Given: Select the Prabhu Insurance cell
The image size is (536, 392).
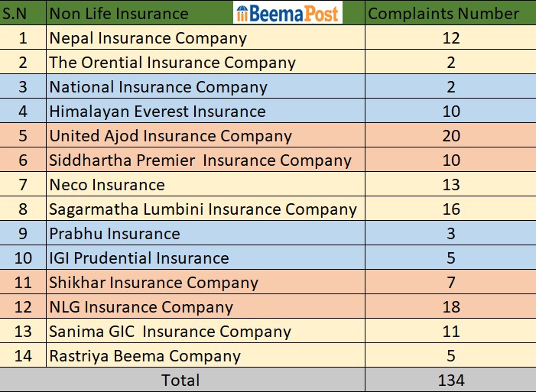Looking at the screenshot, I should (x=115, y=234).
